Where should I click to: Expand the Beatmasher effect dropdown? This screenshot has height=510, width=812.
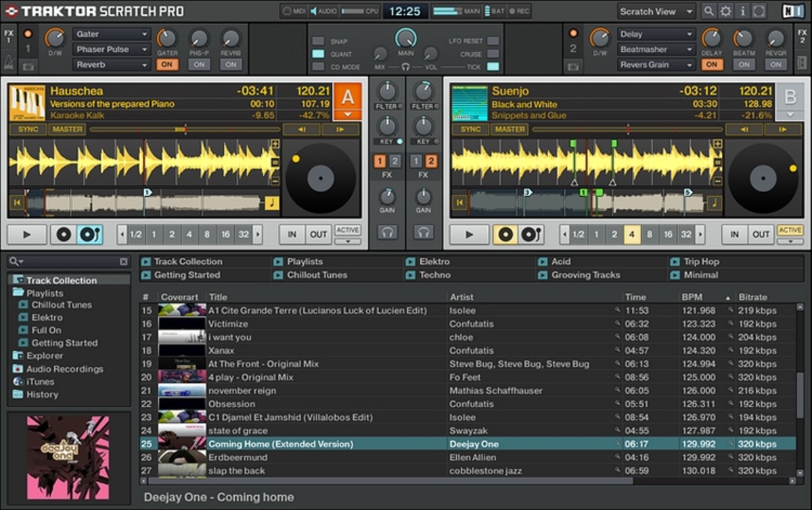click(x=655, y=49)
